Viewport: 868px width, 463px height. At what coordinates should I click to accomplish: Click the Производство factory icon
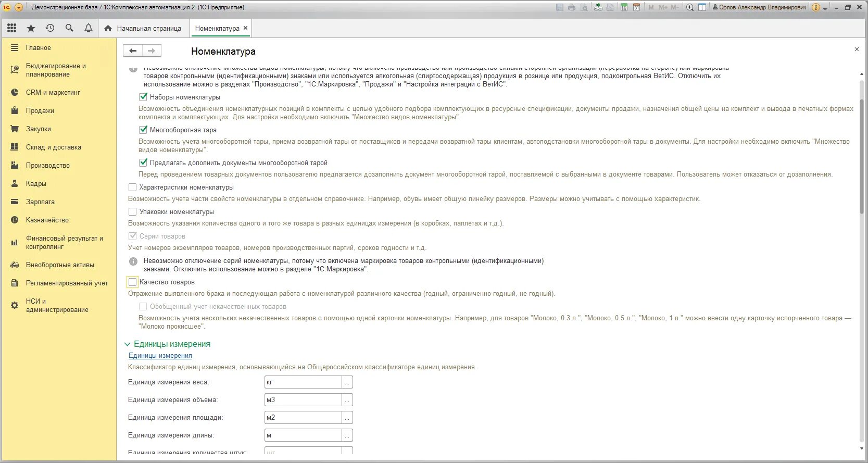click(15, 165)
